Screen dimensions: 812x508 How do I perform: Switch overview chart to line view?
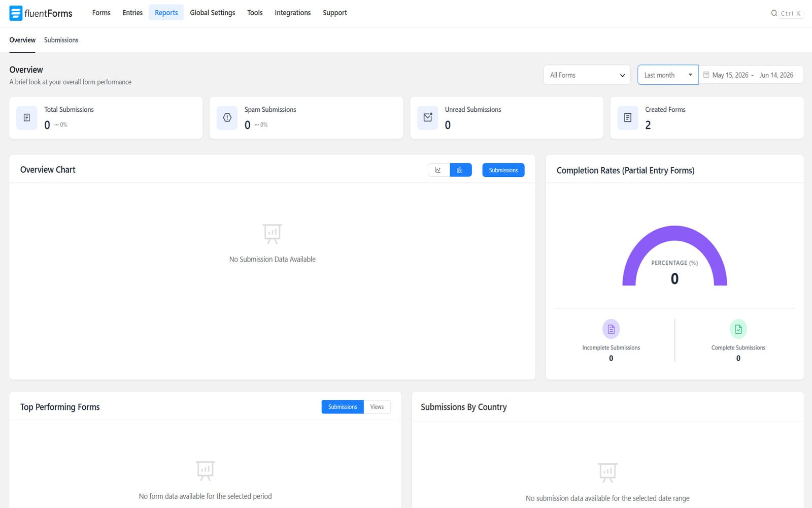[x=438, y=170]
